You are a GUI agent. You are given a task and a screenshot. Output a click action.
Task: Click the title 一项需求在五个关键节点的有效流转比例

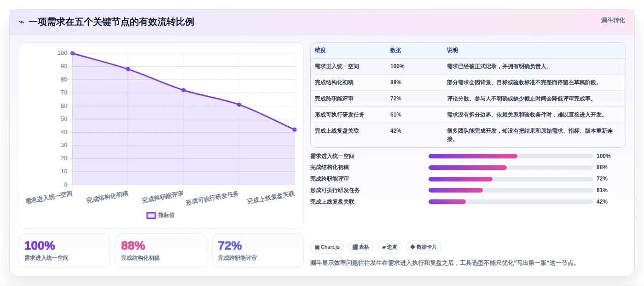pos(111,22)
